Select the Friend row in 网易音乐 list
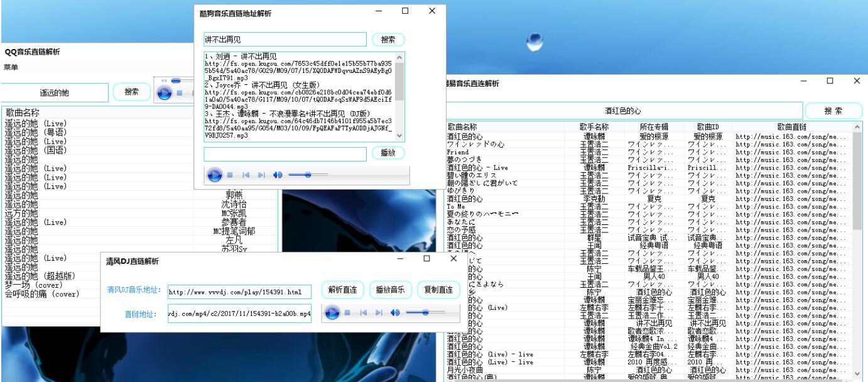 649,152
